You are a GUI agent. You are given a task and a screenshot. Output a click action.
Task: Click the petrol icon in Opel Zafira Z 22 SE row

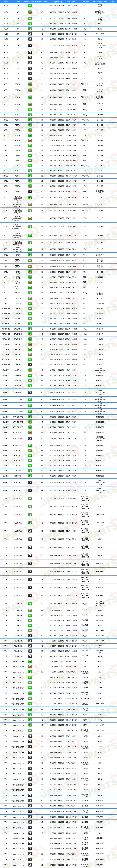tap(30, 298)
